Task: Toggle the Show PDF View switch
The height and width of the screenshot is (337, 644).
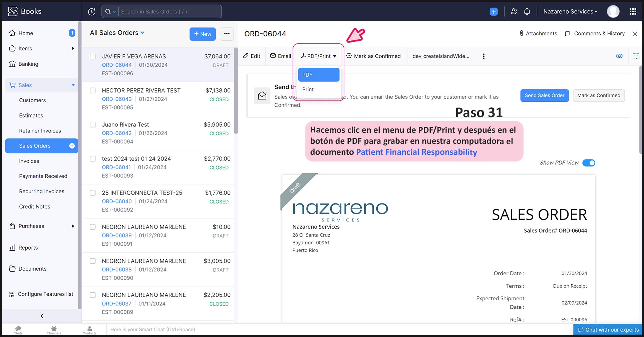Action: tap(589, 163)
